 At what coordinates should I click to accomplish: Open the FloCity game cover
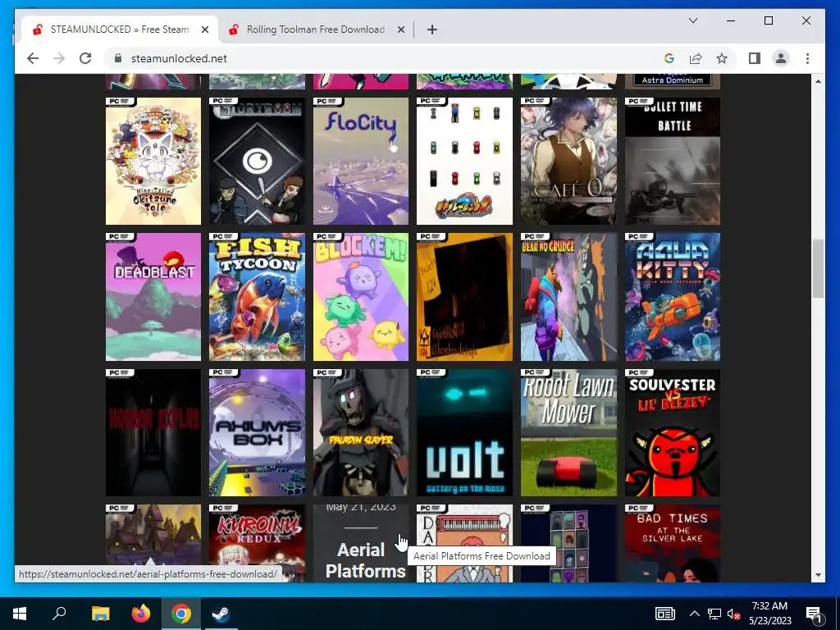(361, 161)
